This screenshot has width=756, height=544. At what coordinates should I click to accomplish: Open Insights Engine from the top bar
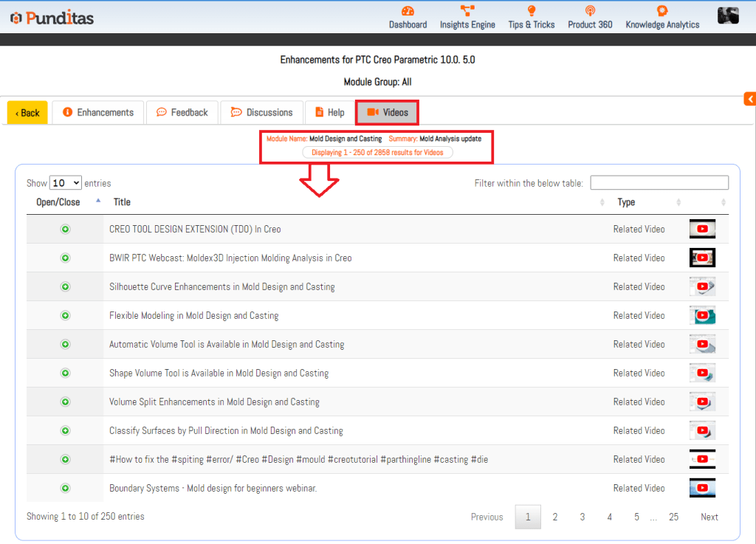467,11
